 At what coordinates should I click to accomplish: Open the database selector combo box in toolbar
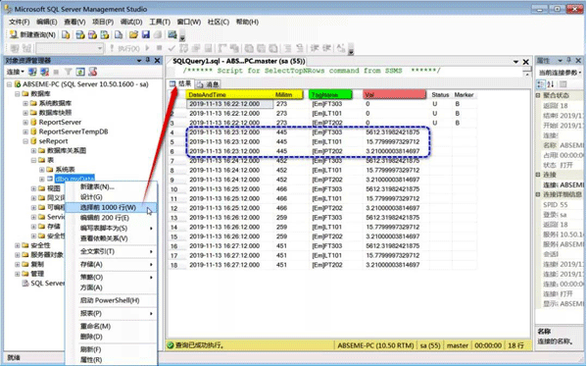70,48
